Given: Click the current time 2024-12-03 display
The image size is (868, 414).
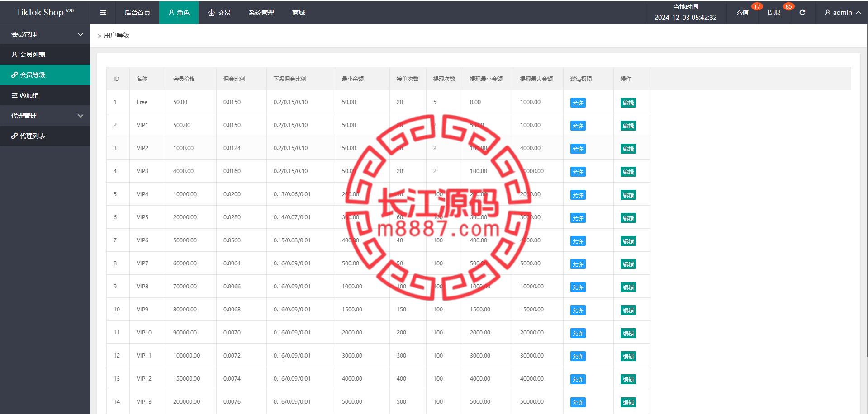Looking at the screenshot, I should [685, 18].
